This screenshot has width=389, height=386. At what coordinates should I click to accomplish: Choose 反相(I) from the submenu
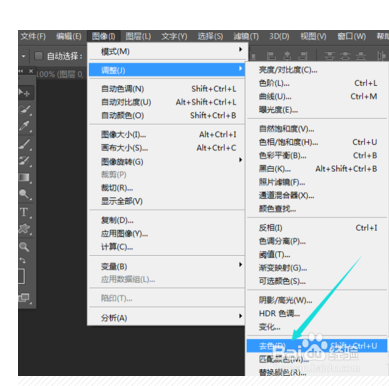click(317, 228)
